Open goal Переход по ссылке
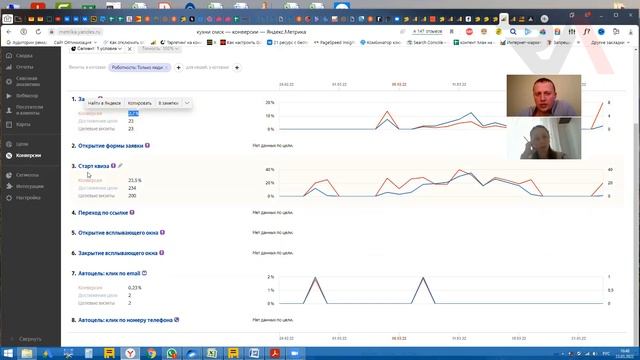The image size is (640, 360). (103, 213)
